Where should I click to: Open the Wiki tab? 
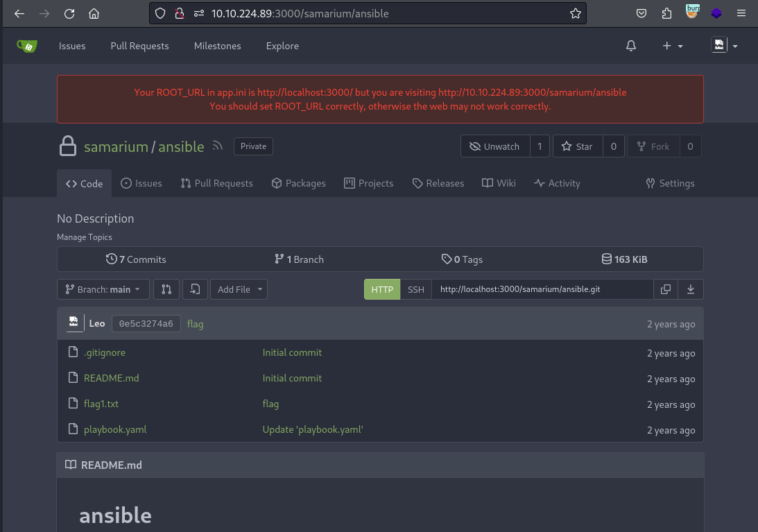(499, 183)
